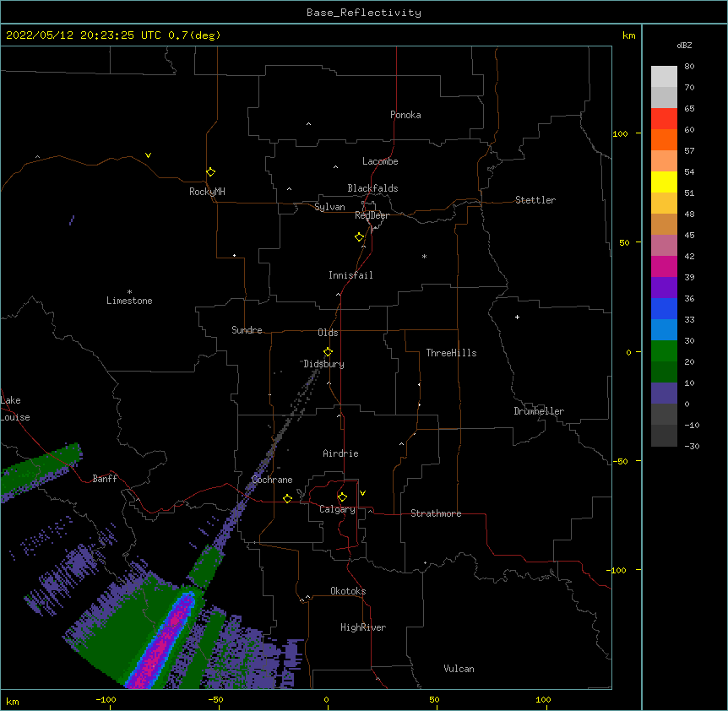Click the yellow station marker near Olds
The width and height of the screenshot is (728, 711).
click(328, 352)
